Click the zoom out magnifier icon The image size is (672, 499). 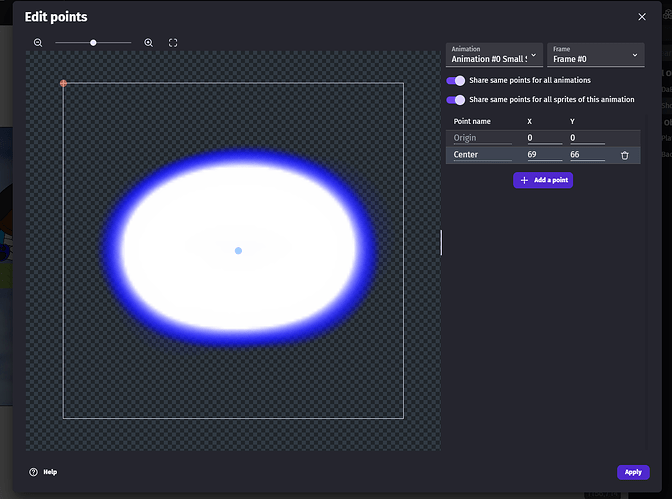38,43
